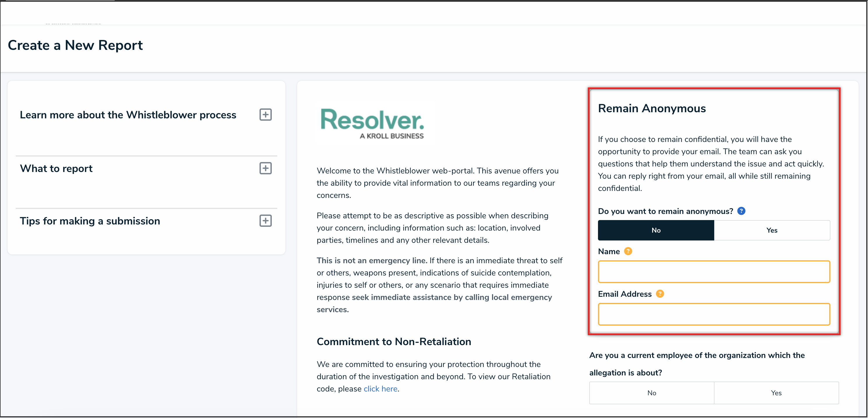Click the Remain Anonymous section heading
868x418 pixels.
[652, 108]
